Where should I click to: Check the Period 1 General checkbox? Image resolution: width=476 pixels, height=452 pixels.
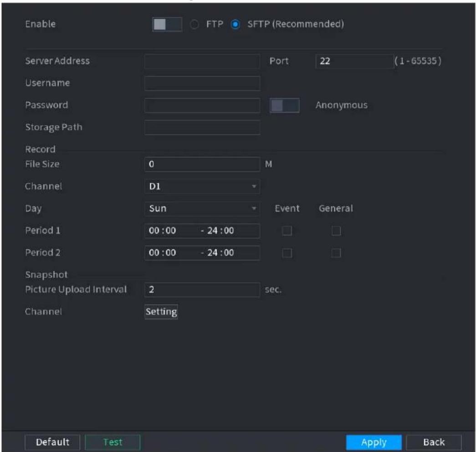pos(336,230)
